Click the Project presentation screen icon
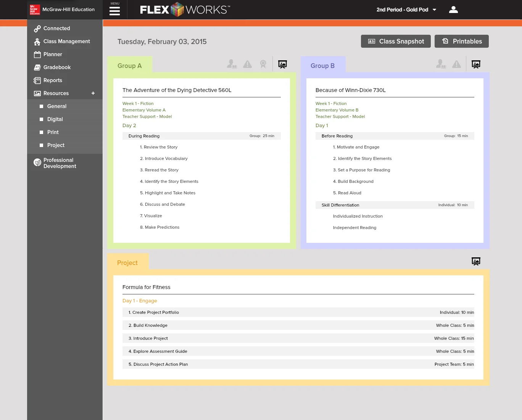This screenshot has height=420, width=522. [x=476, y=261]
